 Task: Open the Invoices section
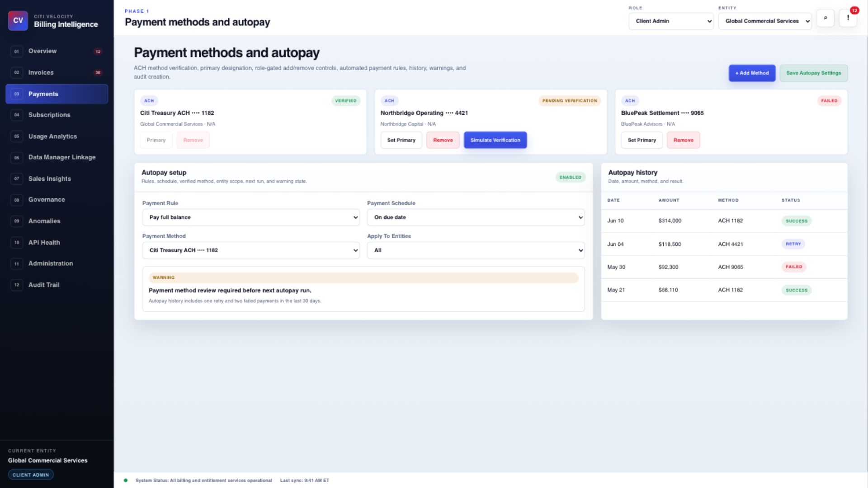click(x=57, y=73)
